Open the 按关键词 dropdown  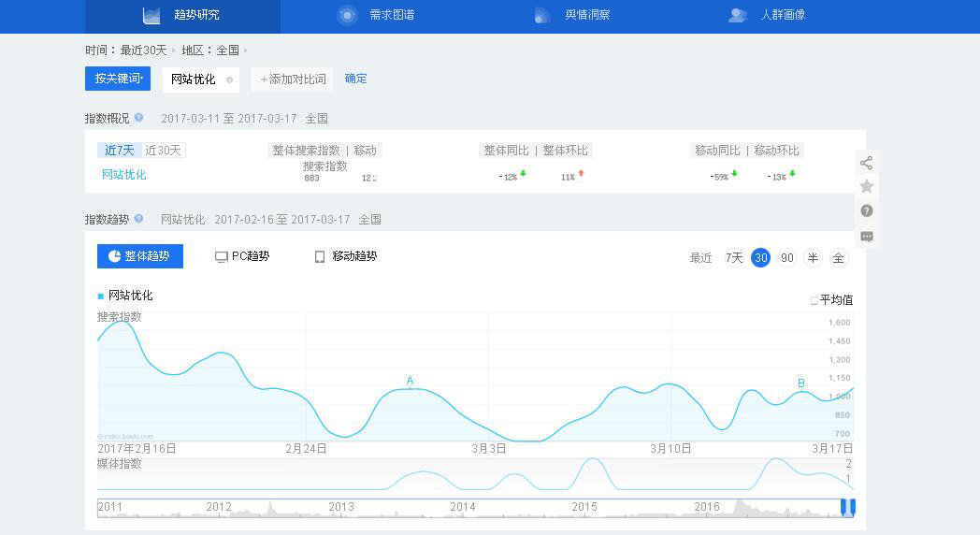point(118,79)
